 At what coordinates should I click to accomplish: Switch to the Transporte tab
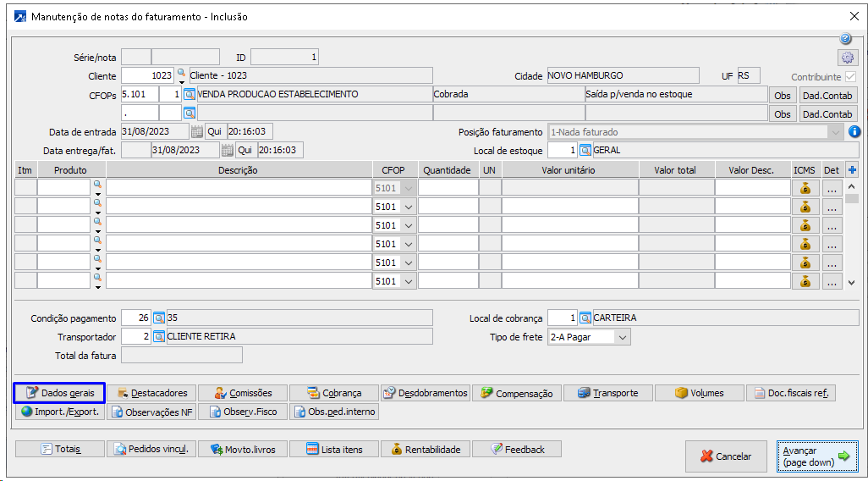(x=607, y=393)
